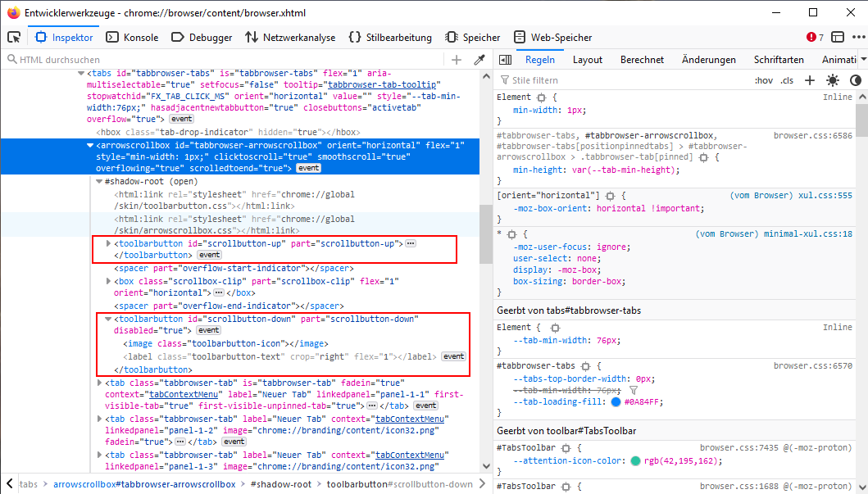Click the eyedropper color picker icon
This screenshot has width=868, height=494.
tap(479, 60)
